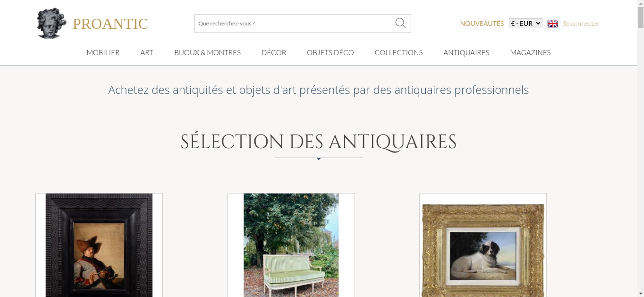Click the vertical page scrollbar thumb
Image resolution: width=644 pixels, height=297 pixels.
point(641,18)
